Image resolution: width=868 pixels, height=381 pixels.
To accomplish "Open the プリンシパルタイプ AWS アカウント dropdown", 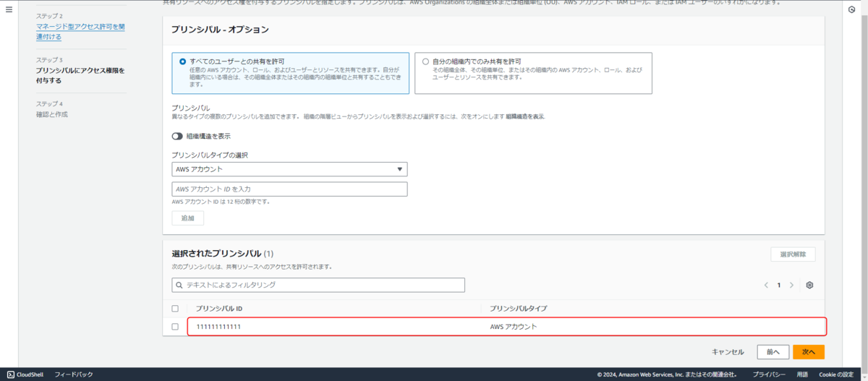I will 289,169.
